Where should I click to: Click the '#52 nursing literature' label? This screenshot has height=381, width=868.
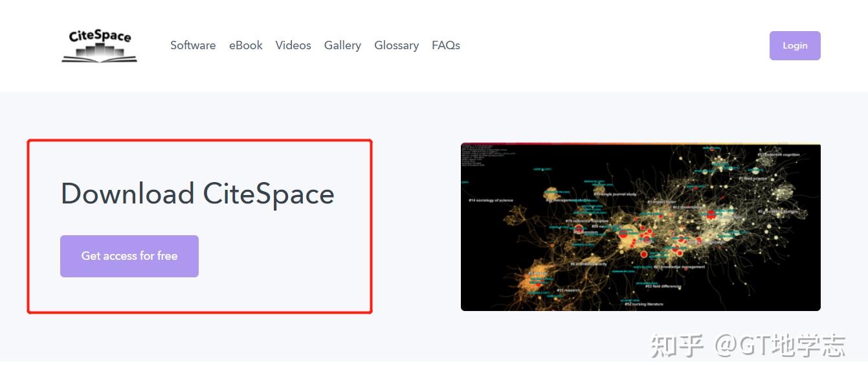tap(645, 303)
